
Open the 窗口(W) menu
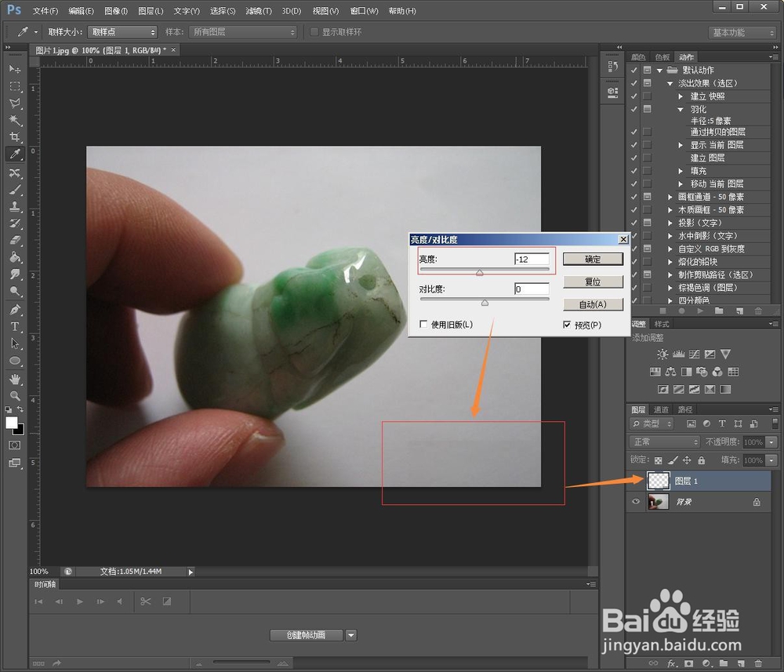pyautogui.click(x=364, y=10)
